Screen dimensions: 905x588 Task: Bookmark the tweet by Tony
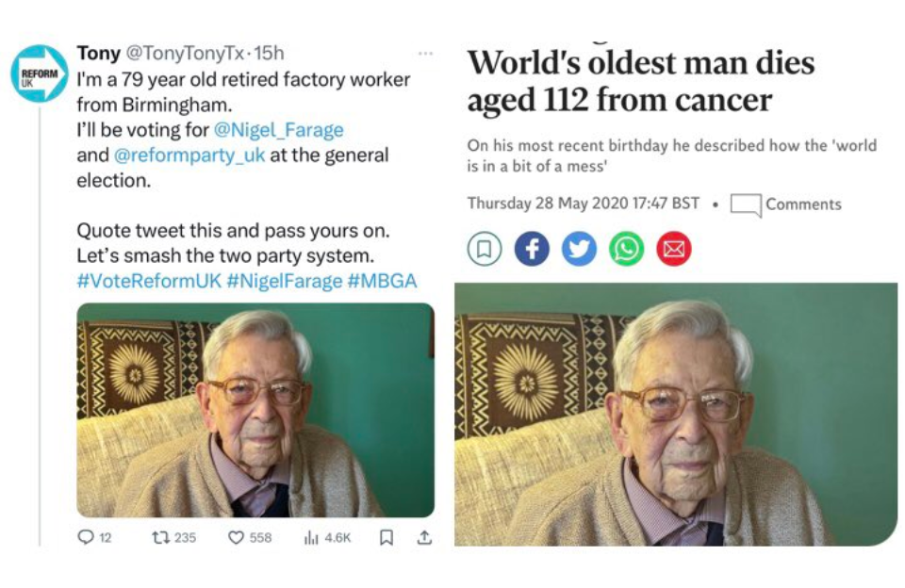(386, 537)
